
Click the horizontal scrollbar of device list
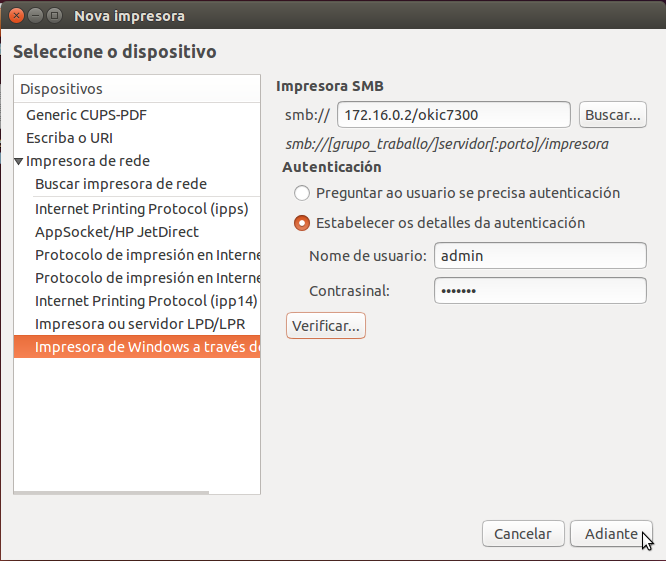[111, 493]
